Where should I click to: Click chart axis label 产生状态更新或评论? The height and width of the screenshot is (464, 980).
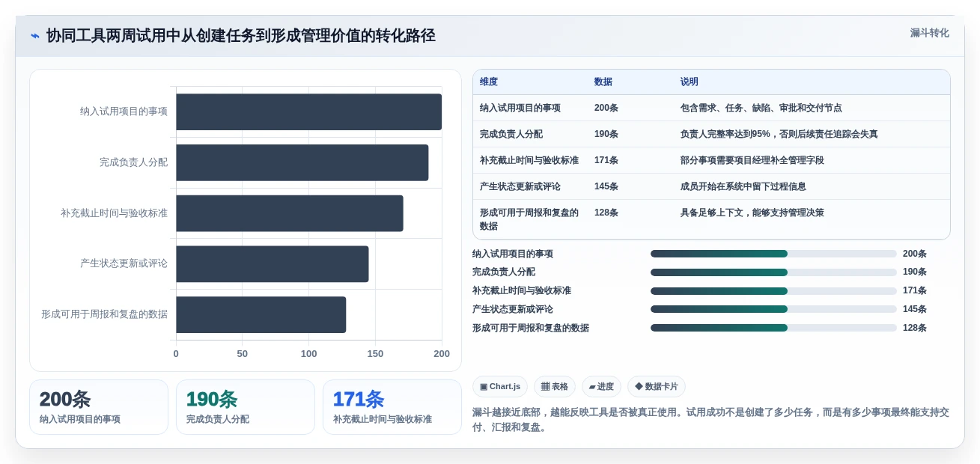coord(124,263)
